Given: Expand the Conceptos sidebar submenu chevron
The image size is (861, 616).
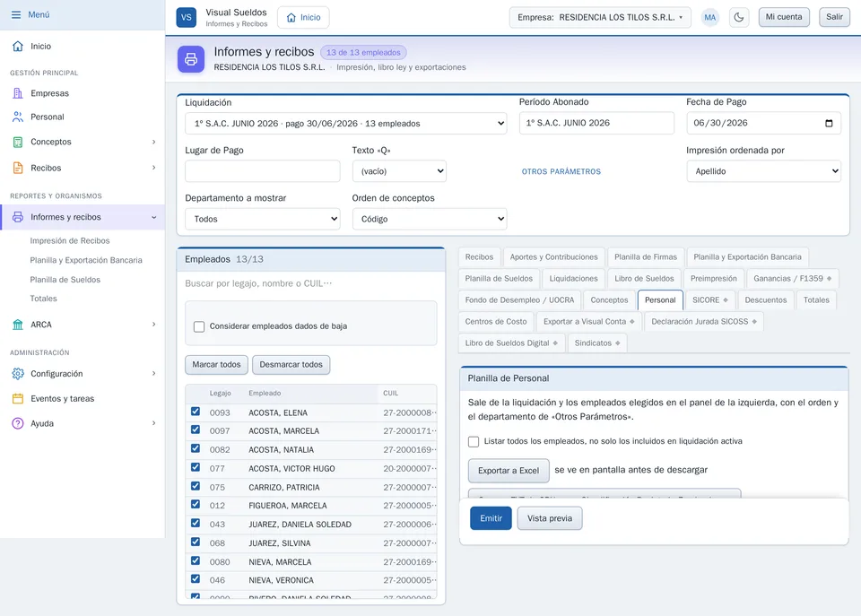Looking at the screenshot, I should (x=153, y=142).
